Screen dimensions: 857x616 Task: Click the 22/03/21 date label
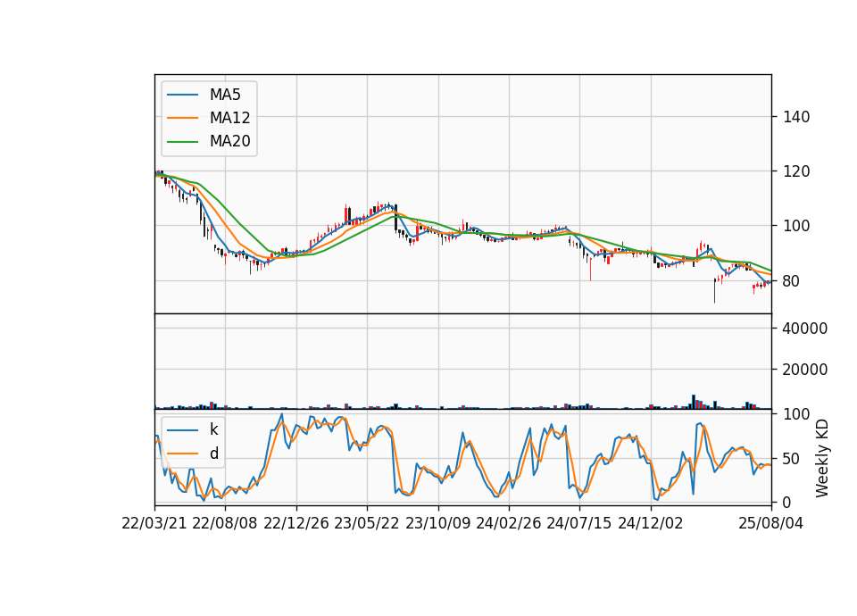(154, 523)
